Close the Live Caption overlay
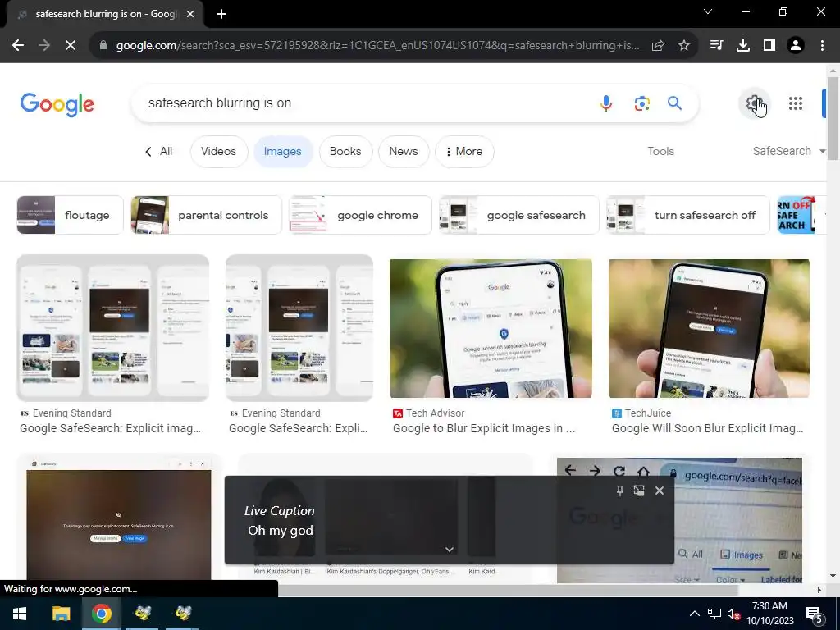 tap(660, 491)
